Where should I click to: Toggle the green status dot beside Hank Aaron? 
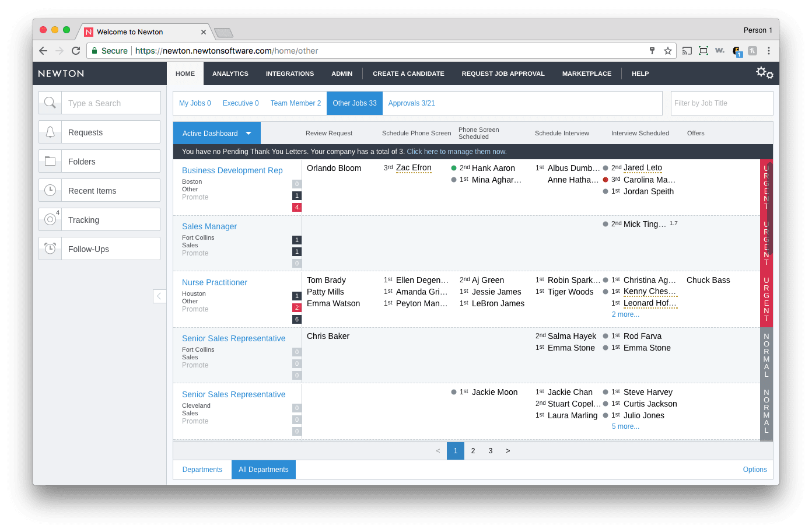[x=453, y=168]
